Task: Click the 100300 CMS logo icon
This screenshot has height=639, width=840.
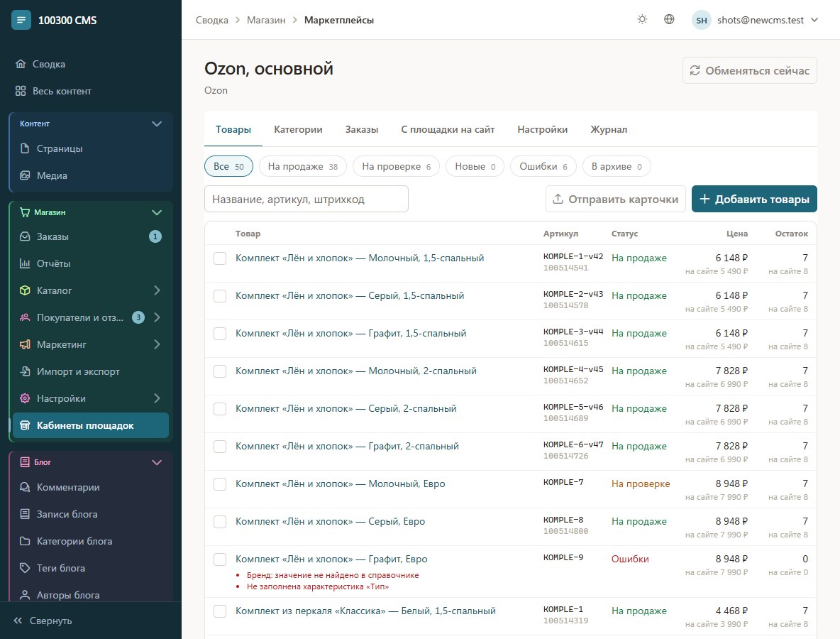Action: point(21,21)
